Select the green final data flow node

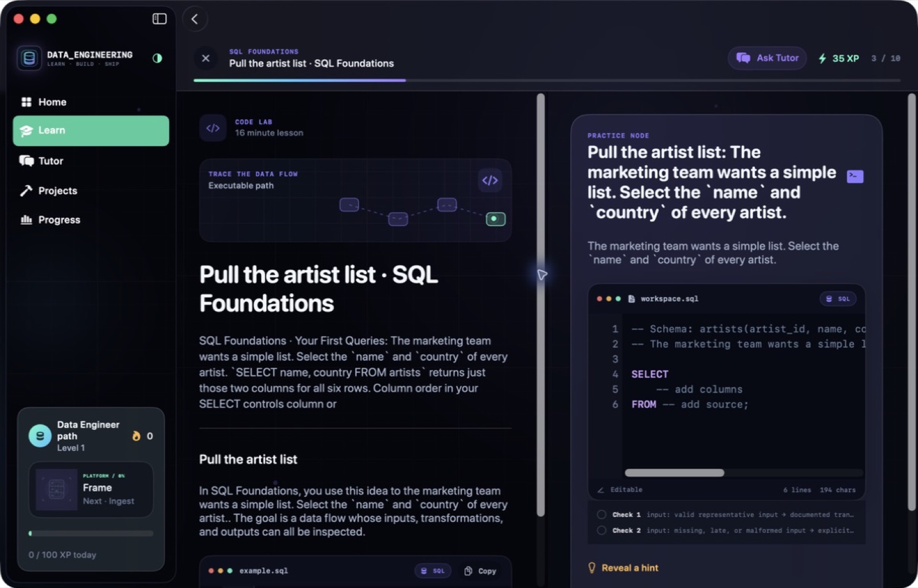(495, 219)
